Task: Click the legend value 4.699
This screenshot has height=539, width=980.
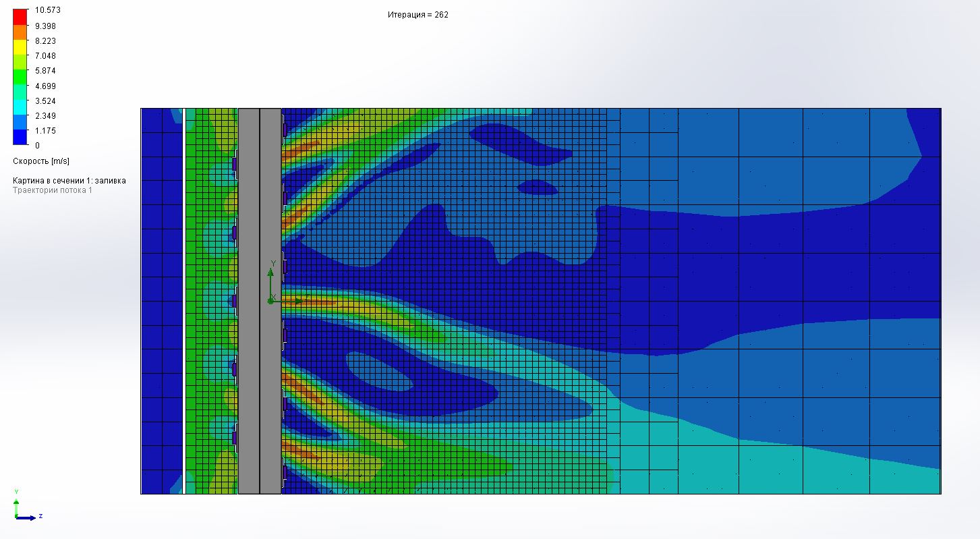Action: pos(45,86)
